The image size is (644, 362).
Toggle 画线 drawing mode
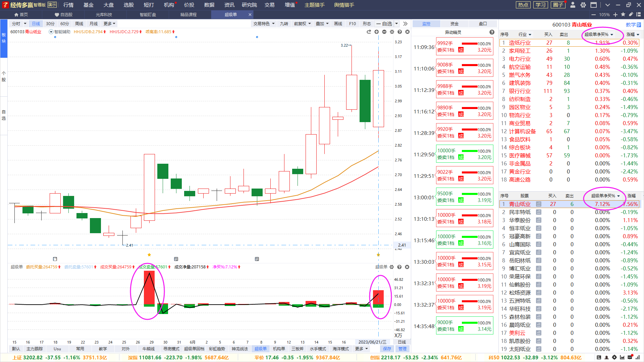338,24
